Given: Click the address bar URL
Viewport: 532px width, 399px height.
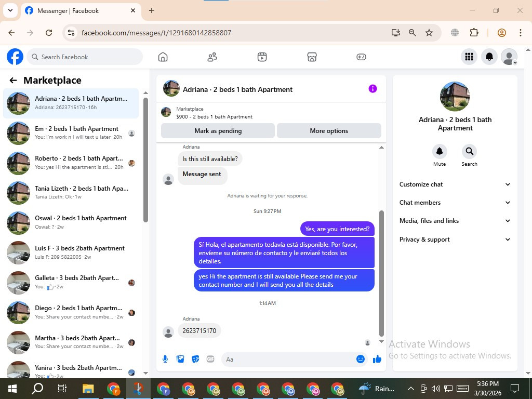Looking at the screenshot, I should click(156, 33).
